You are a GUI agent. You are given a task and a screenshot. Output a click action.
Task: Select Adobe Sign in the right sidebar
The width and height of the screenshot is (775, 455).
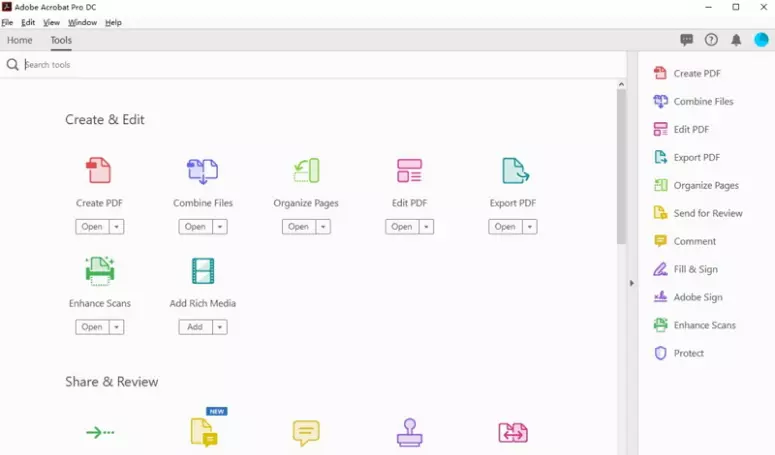(688, 297)
